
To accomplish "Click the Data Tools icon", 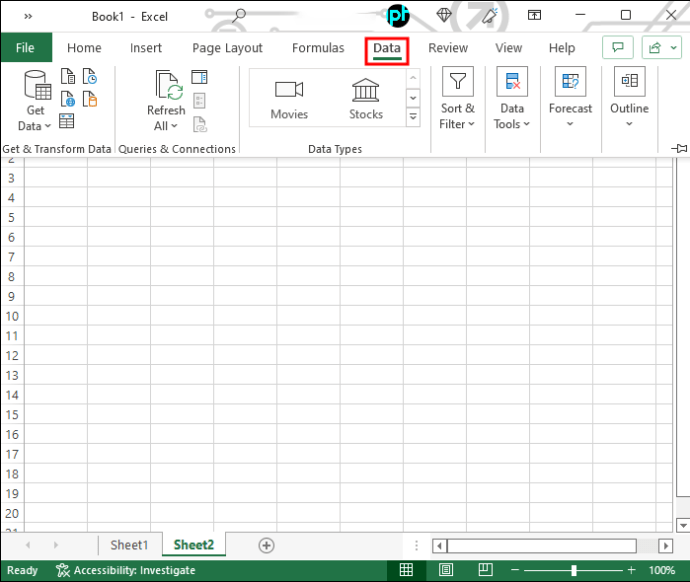I will 512,81.
